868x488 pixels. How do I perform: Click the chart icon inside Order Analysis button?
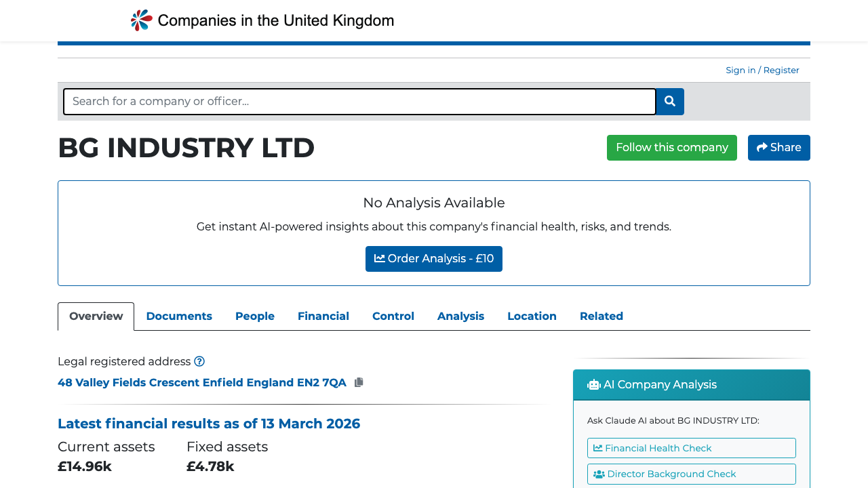click(x=381, y=258)
